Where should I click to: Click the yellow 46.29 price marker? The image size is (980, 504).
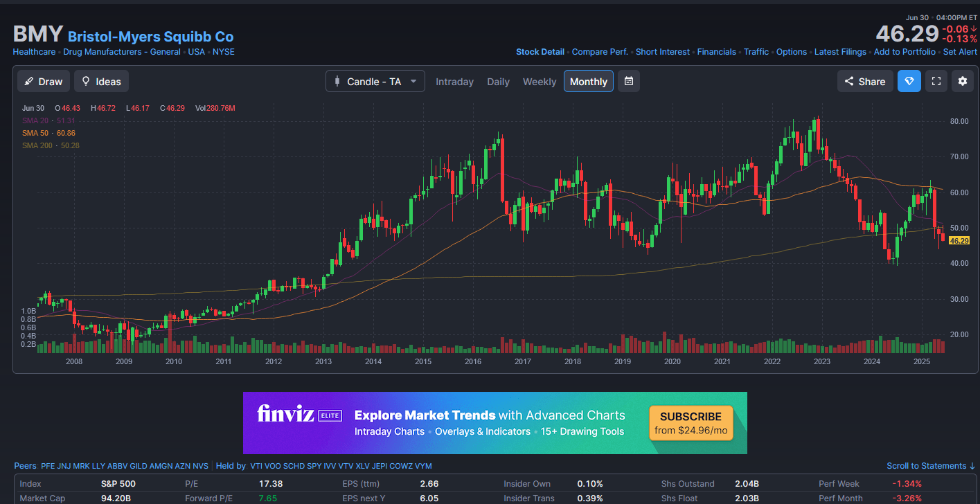click(x=959, y=240)
